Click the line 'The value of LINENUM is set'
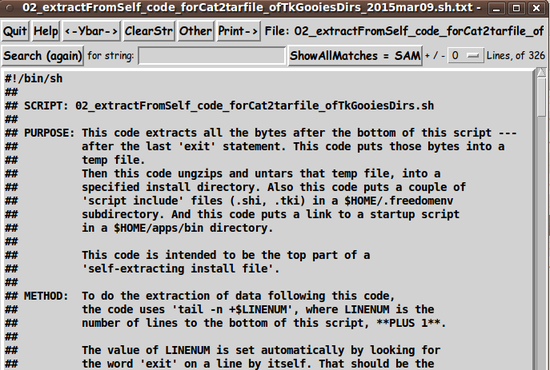The height and width of the screenshot is (370, 550). coord(222,350)
